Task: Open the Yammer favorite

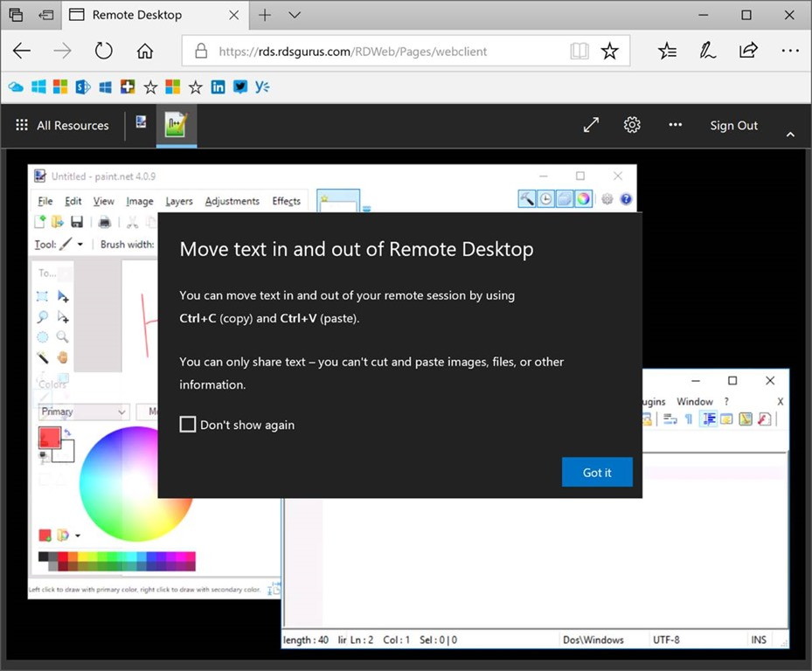Action: pos(262,87)
